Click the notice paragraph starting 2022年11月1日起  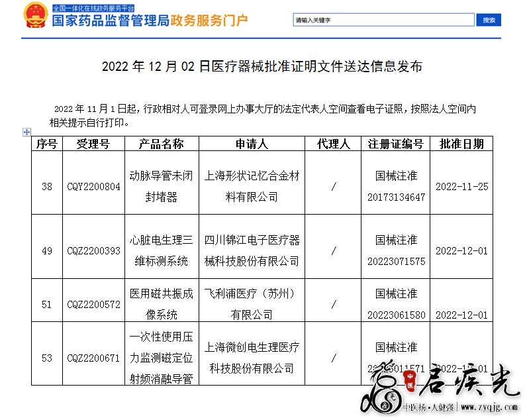(x=262, y=115)
